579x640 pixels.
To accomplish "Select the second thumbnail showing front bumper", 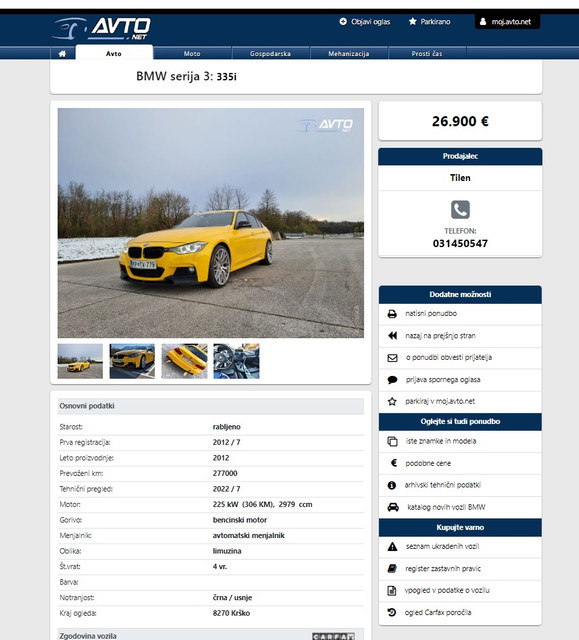I will (x=132, y=361).
